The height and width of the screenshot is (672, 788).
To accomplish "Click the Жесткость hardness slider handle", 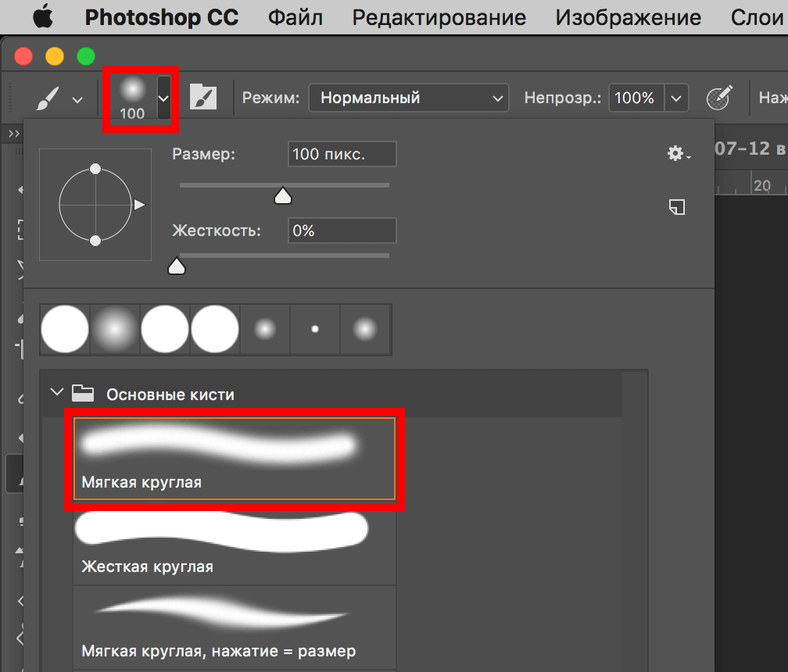I will (177, 266).
